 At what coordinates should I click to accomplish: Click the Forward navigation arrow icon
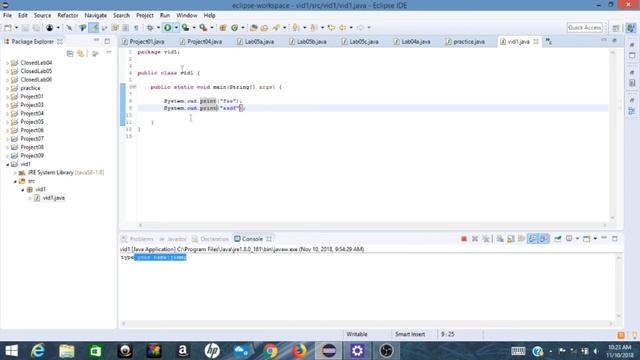point(360,28)
